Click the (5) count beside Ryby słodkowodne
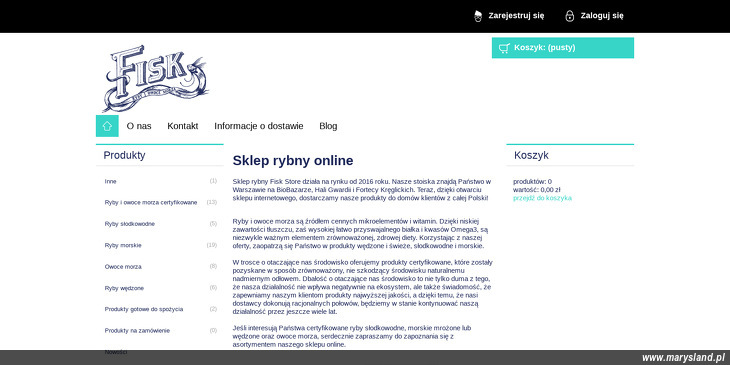The height and width of the screenshot is (365, 730). click(213, 223)
